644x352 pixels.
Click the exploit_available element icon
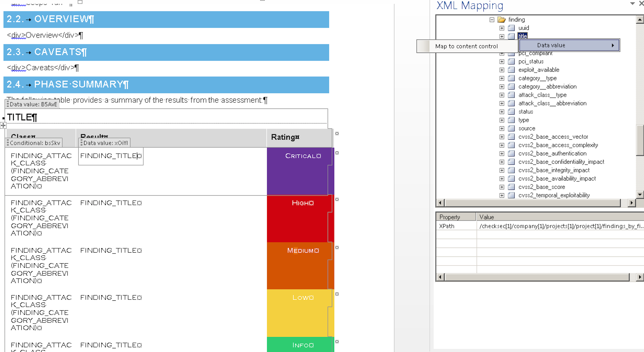pos(511,70)
